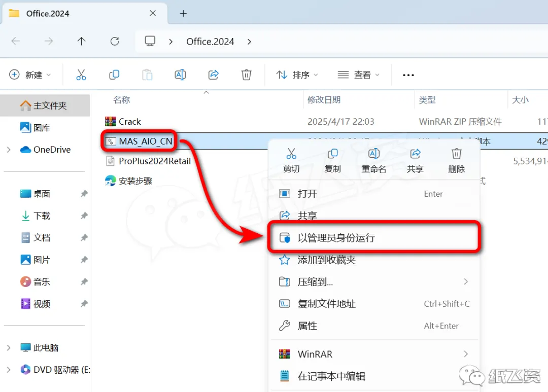This screenshot has height=392, width=548.
Task: Sort by the 名称 column header
Action: [122, 99]
